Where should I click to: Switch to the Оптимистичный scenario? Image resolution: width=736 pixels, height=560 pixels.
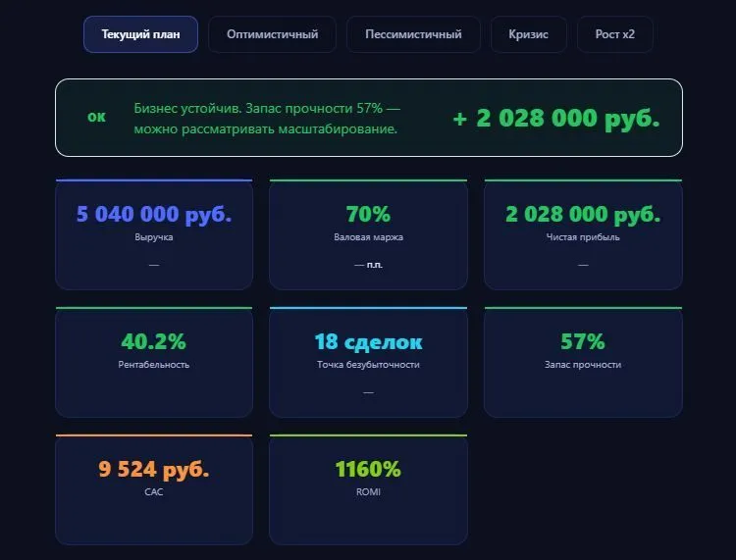coord(272,34)
